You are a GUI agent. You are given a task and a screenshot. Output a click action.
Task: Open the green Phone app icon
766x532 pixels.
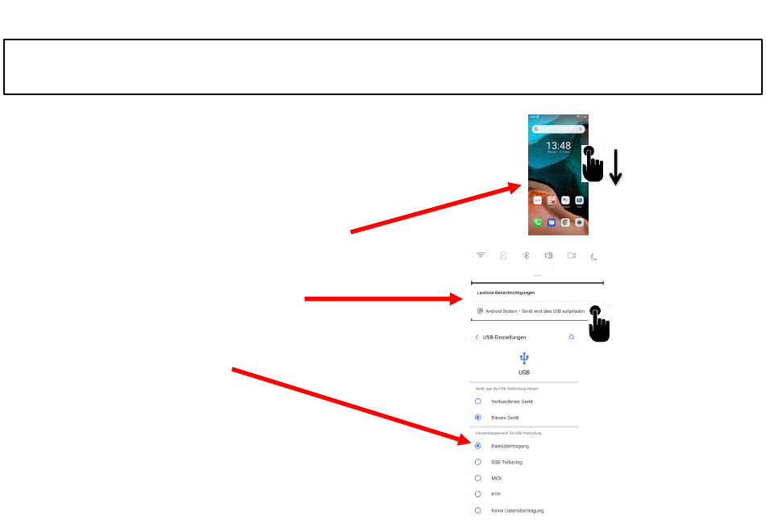[537, 222]
